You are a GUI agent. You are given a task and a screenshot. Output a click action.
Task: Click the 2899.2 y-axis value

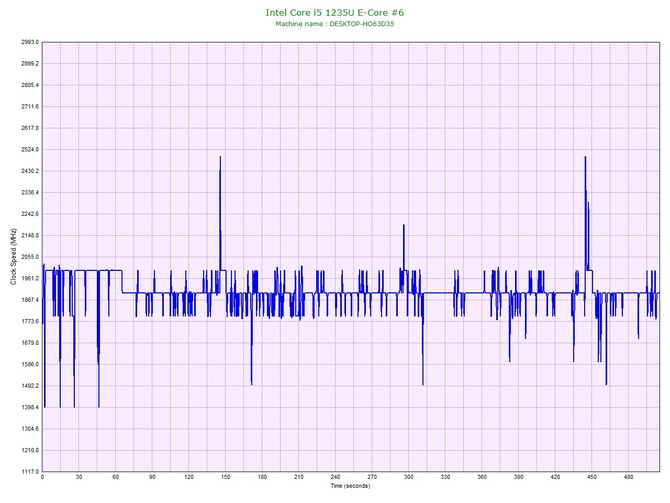point(30,64)
